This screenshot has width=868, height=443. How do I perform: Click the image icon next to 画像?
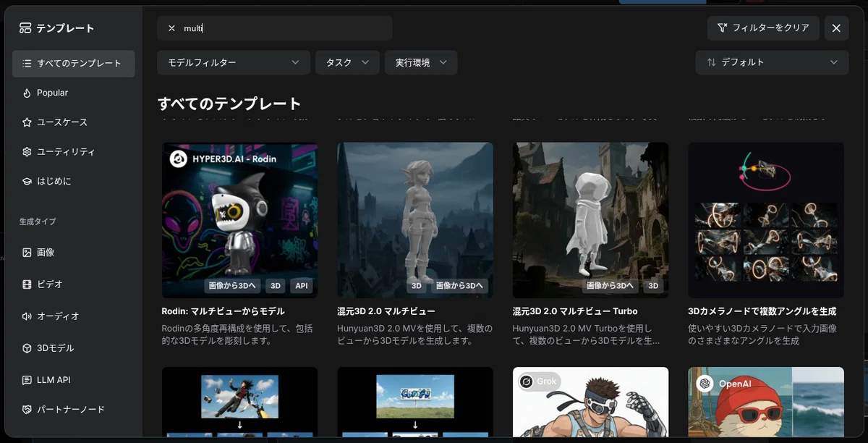point(27,253)
